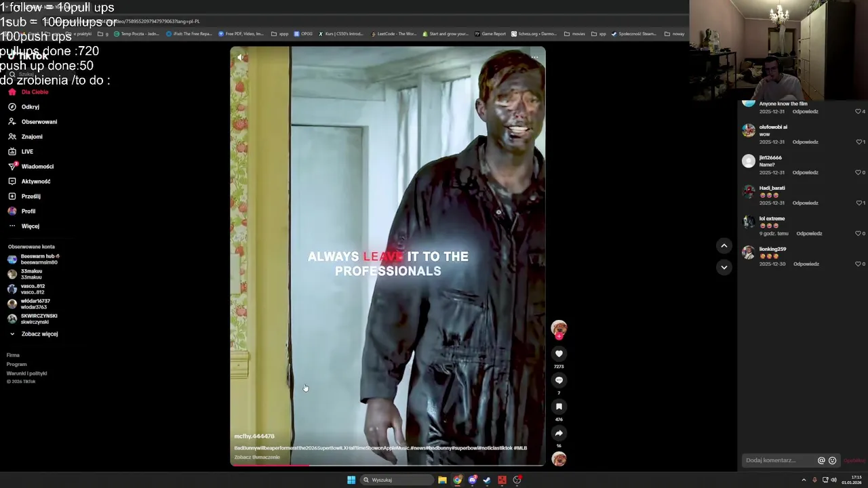
Task: Open taskbar volume control
Action: [x=833, y=480]
